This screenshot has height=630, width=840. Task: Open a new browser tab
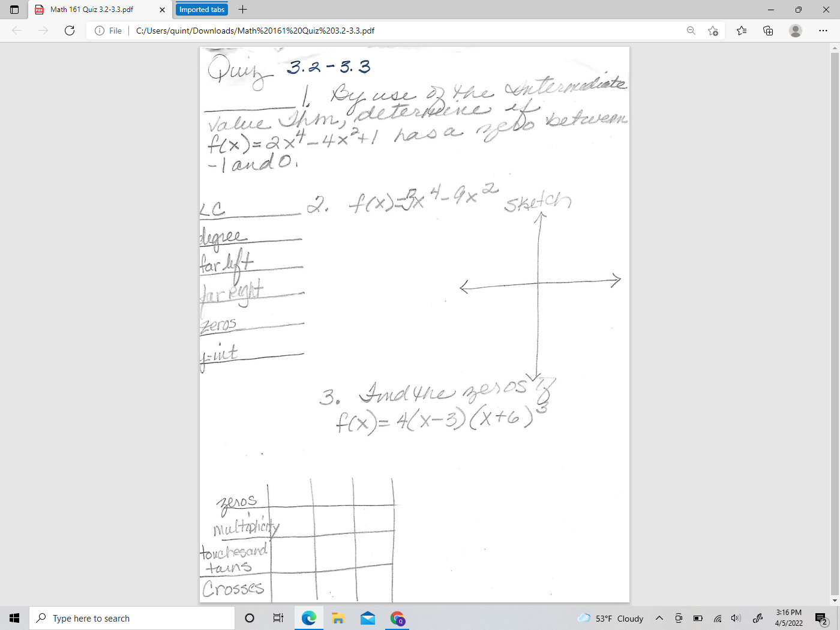[x=241, y=10]
